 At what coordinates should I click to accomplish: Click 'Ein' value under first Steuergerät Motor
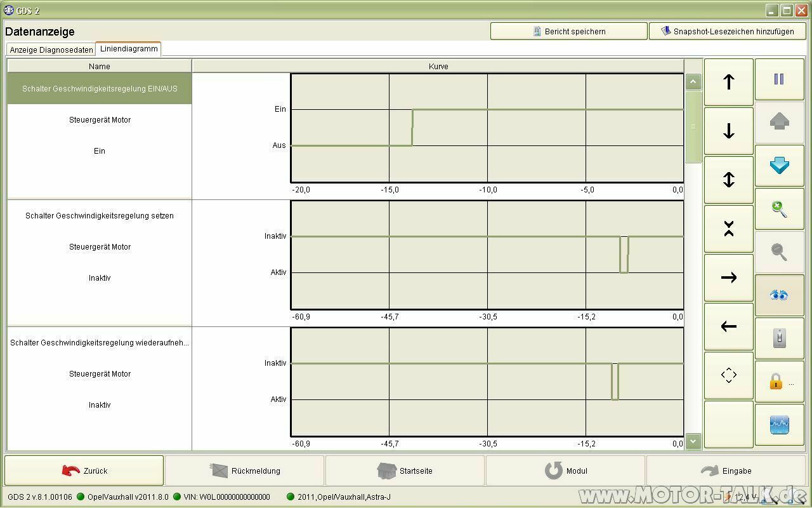tap(100, 151)
